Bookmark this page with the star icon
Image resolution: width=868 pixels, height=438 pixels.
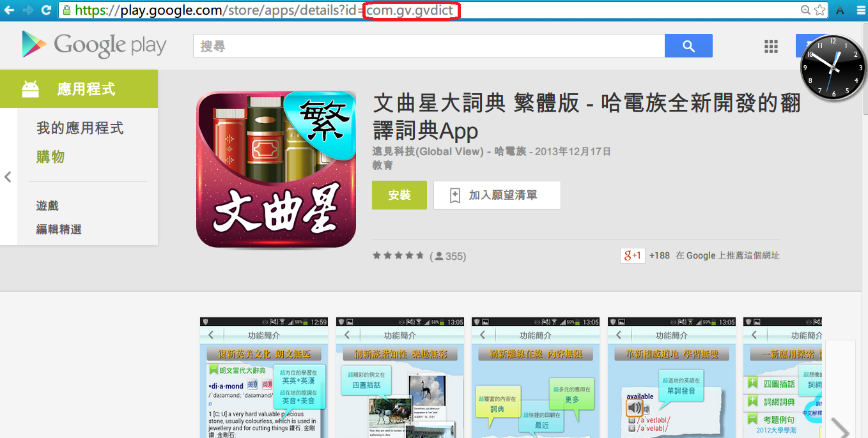[x=820, y=10]
